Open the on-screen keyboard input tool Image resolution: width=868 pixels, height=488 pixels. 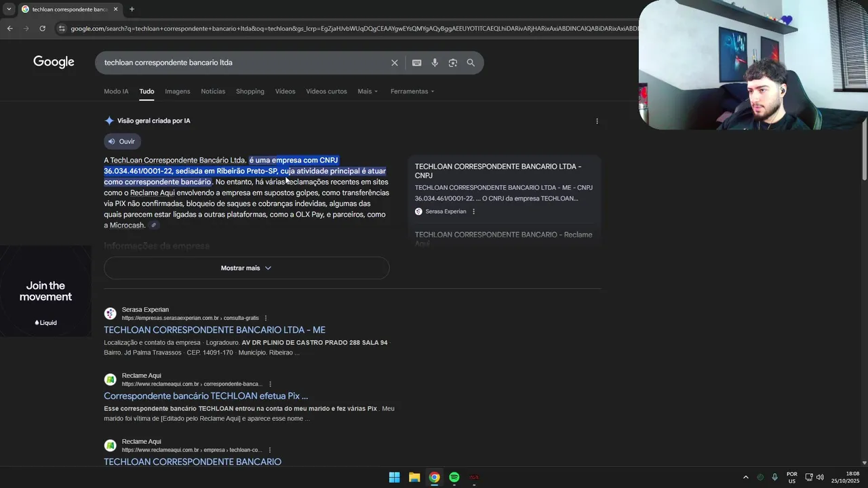(416, 62)
